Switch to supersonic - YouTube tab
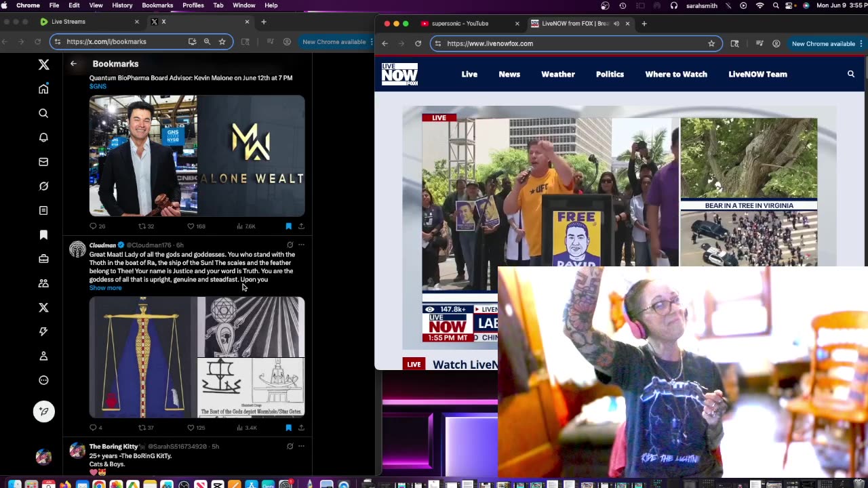868x488 pixels. pos(468,23)
